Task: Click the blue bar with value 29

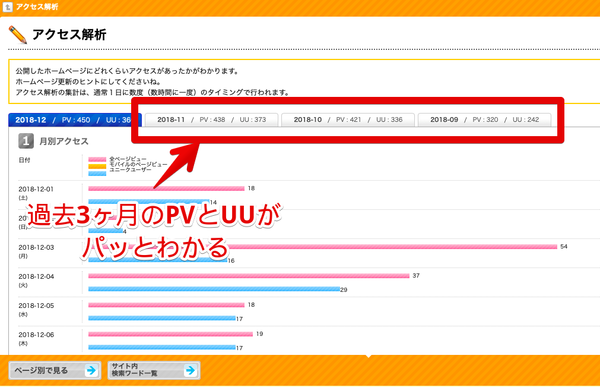Action: [214, 289]
